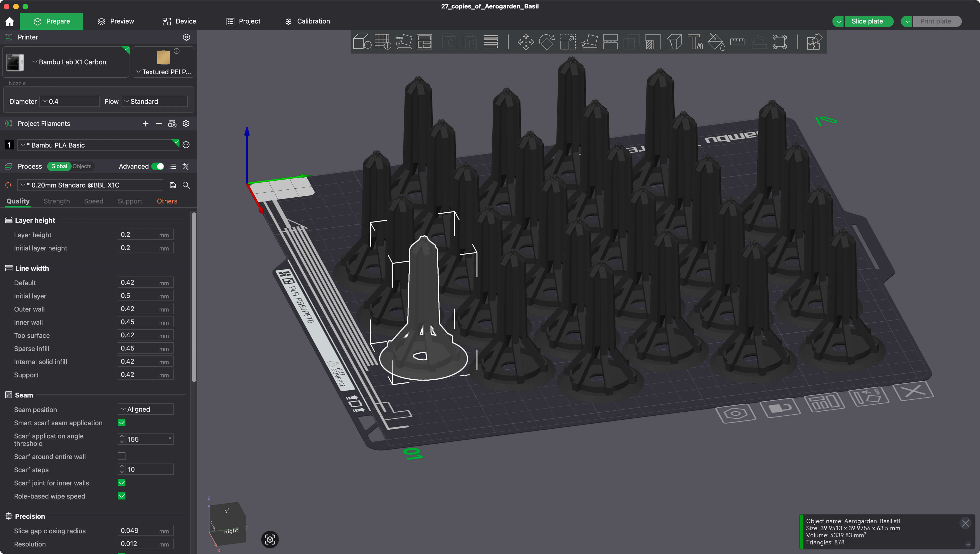Open the Bambu PLA Basic filament dropdown

point(98,145)
